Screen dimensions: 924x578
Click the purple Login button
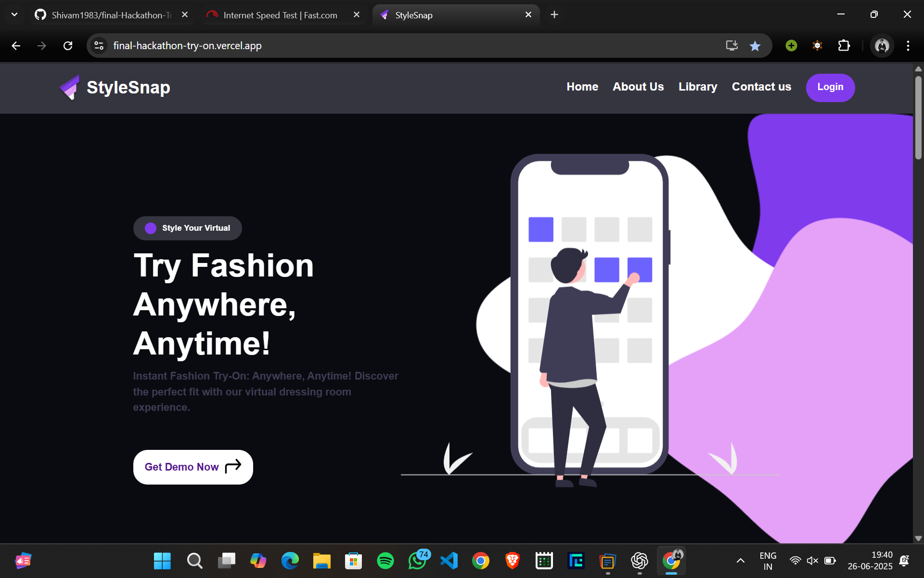[830, 87]
